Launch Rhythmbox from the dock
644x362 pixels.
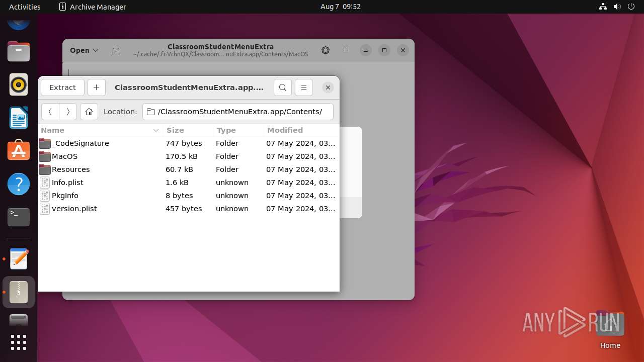pos(19,84)
